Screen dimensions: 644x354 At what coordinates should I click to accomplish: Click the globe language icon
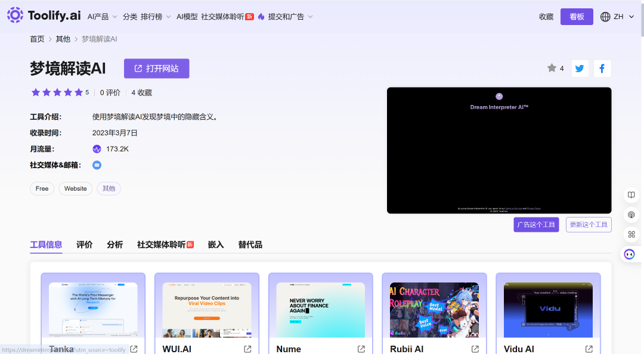(x=605, y=17)
